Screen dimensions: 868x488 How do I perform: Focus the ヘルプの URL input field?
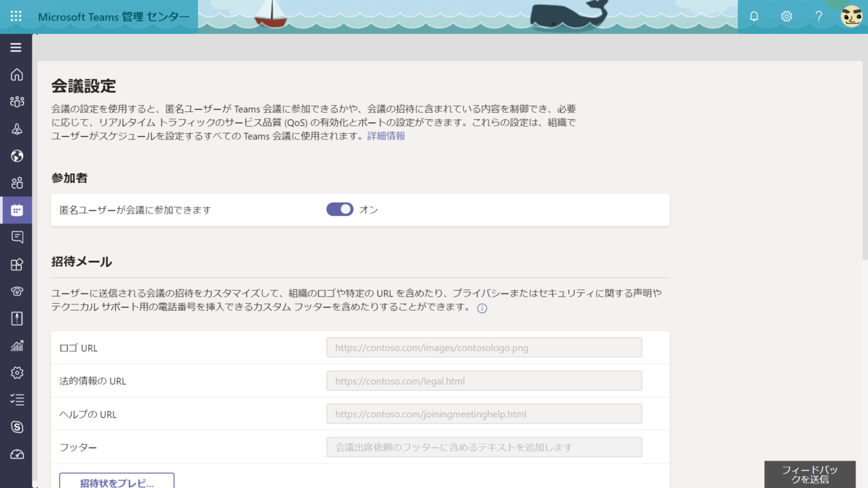click(x=484, y=414)
